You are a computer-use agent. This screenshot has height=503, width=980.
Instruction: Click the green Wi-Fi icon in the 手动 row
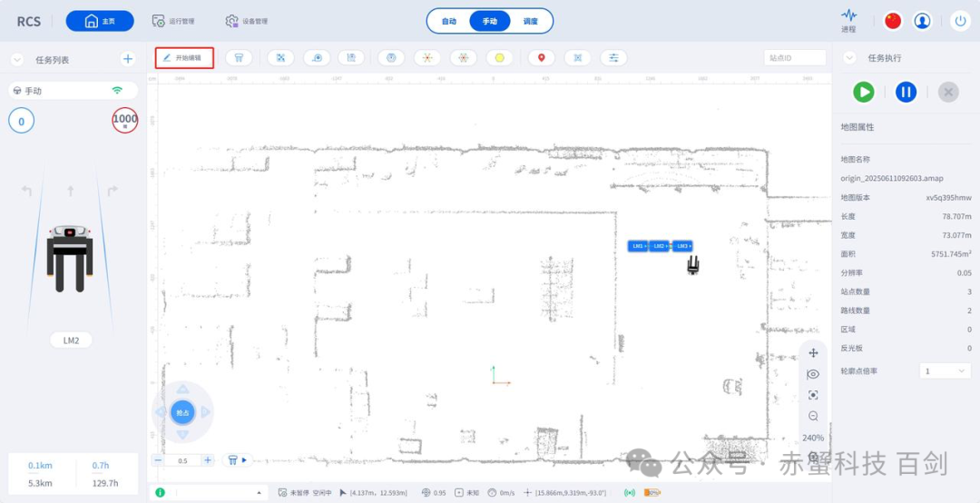point(117,91)
